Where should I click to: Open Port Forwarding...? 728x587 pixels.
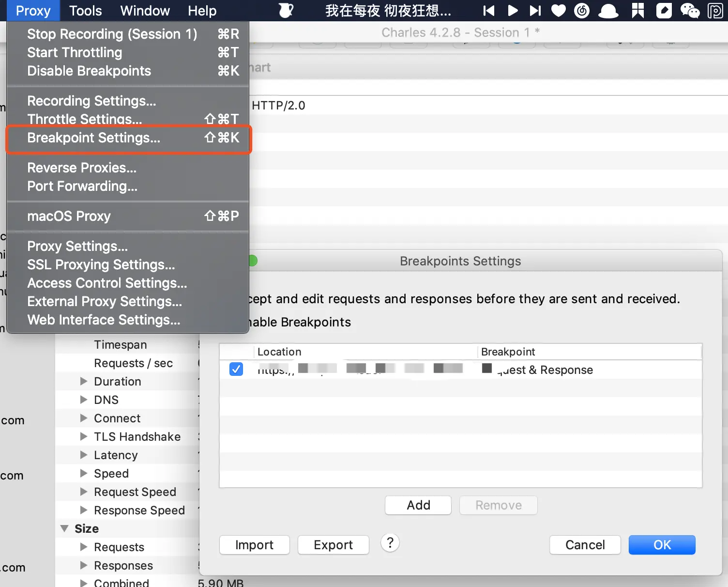click(x=128, y=186)
